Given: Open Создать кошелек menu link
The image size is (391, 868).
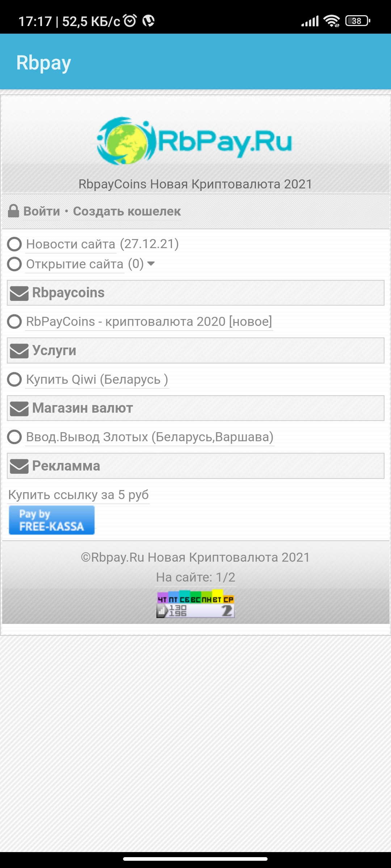Looking at the screenshot, I should pyautogui.click(x=127, y=211).
